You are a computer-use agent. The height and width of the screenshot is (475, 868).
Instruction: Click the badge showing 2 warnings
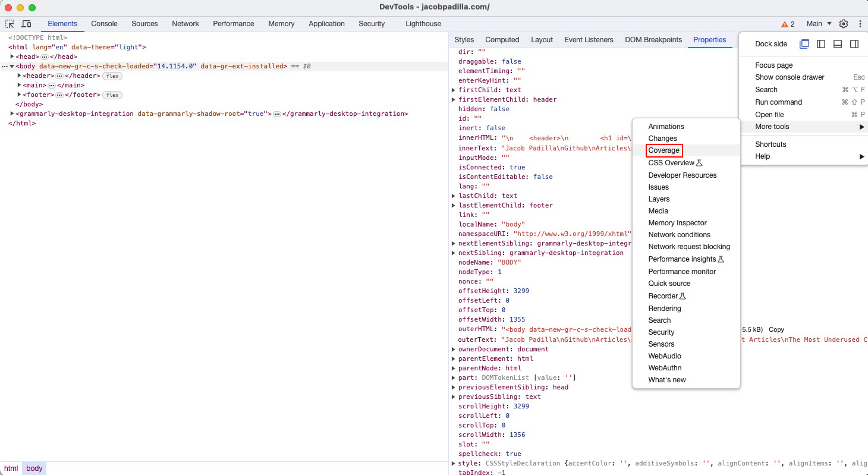[x=787, y=23]
